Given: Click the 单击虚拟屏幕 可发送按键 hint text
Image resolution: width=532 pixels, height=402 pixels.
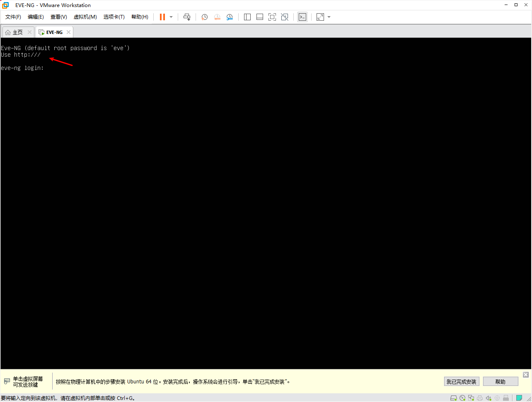Looking at the screenshot, I should [28, 382].
